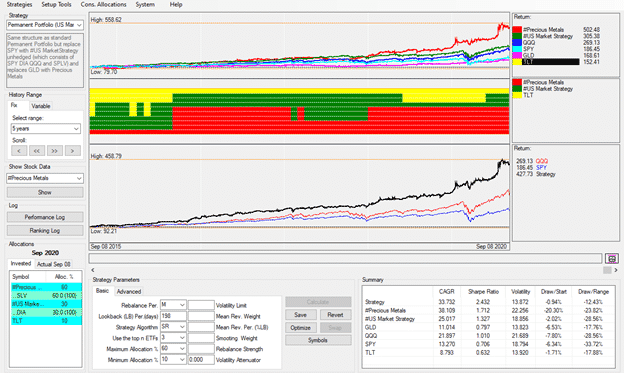Click the Mean Rev. Weight input field
Viewport: 624px width, 373px height.
(x=201, y=316)
